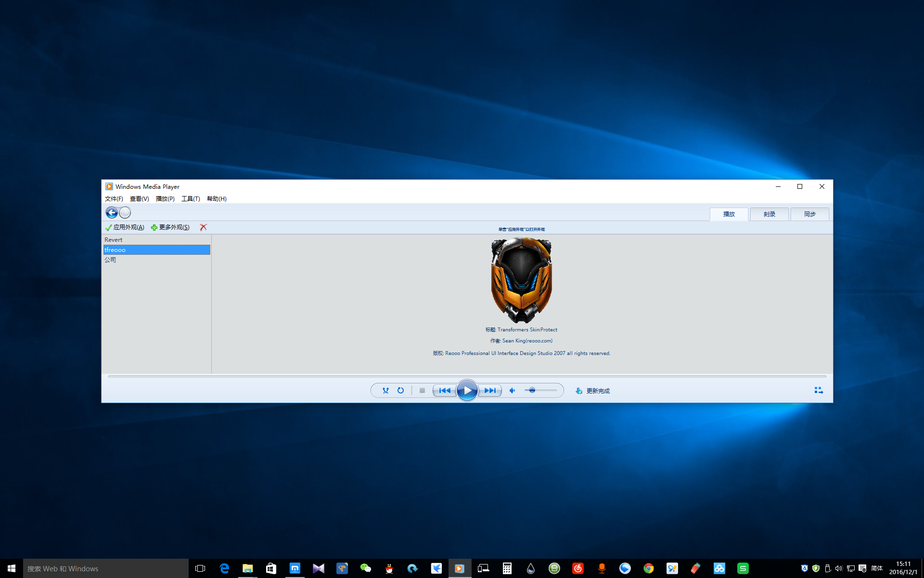Mute sound with the speaker icon
Image resolution: width=924 pixels, height=578 pixels.
513,391
